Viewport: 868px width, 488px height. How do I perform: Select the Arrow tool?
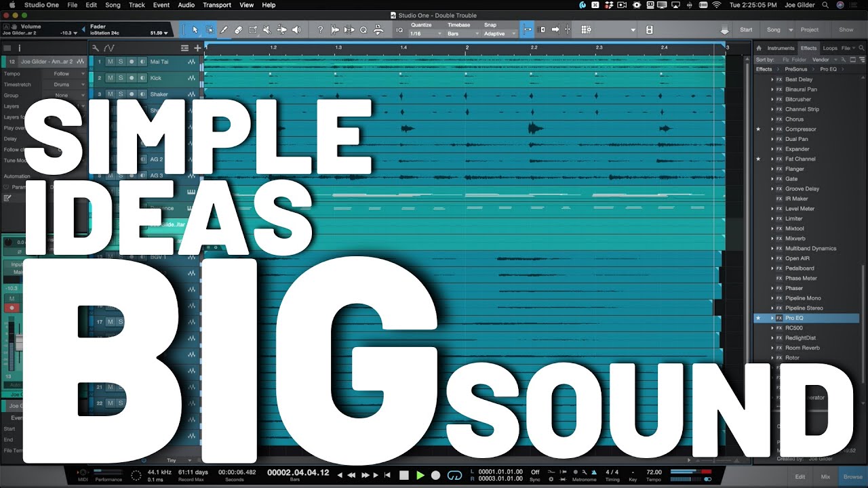[x=195, y=30]
